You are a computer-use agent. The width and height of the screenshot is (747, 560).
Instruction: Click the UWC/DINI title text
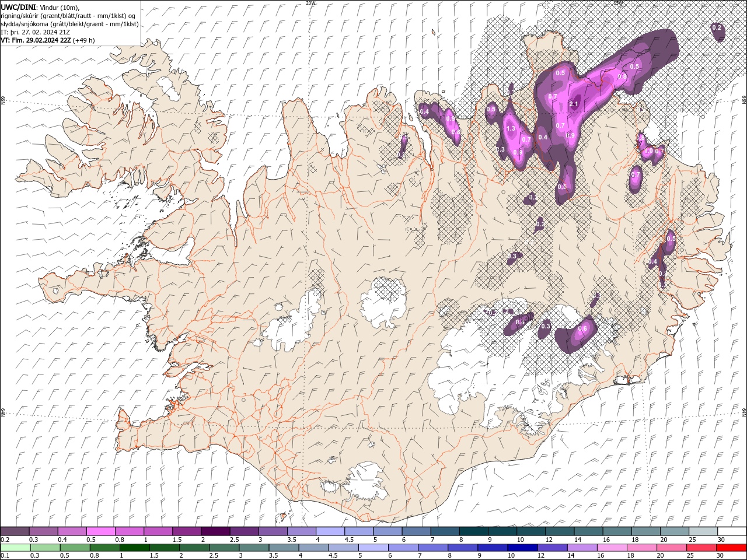pyautogui.click(x=18, y=7)
